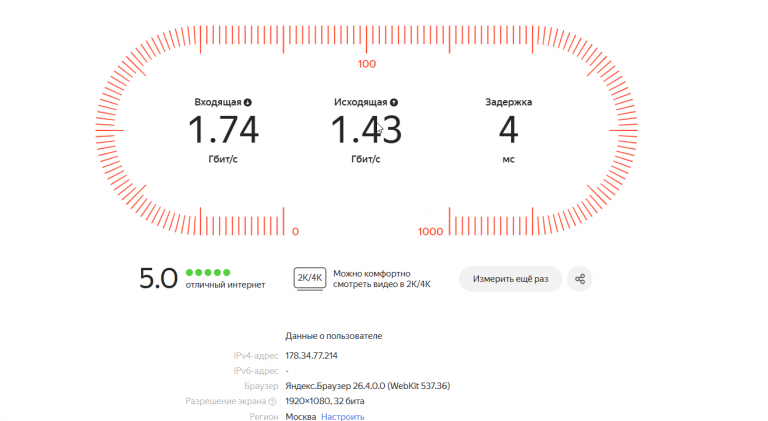
Task: Click the 100 mark on the gauge
Action: coord(366,64)
